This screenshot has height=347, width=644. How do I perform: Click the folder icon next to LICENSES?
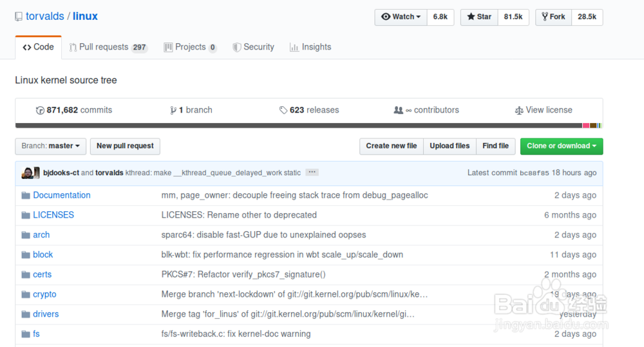[x=26, y=215]
